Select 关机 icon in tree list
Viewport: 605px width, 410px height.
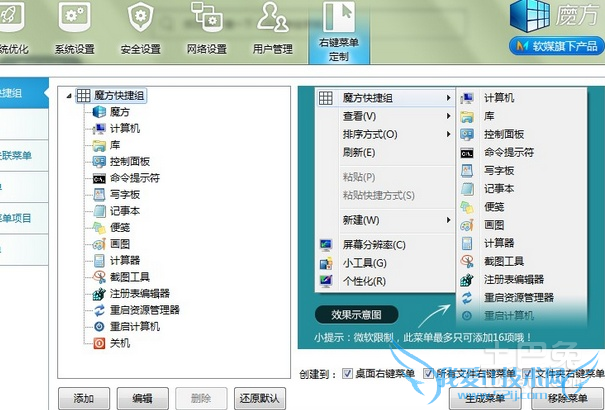[x=99, y=343]
